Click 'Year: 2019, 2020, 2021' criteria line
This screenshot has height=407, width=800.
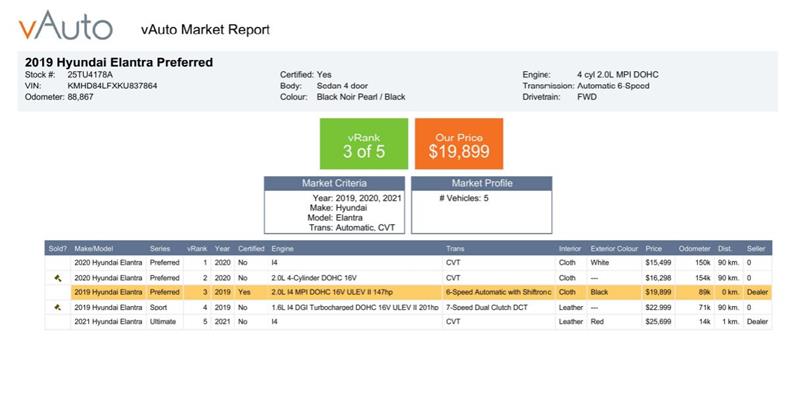coord(357,198)
